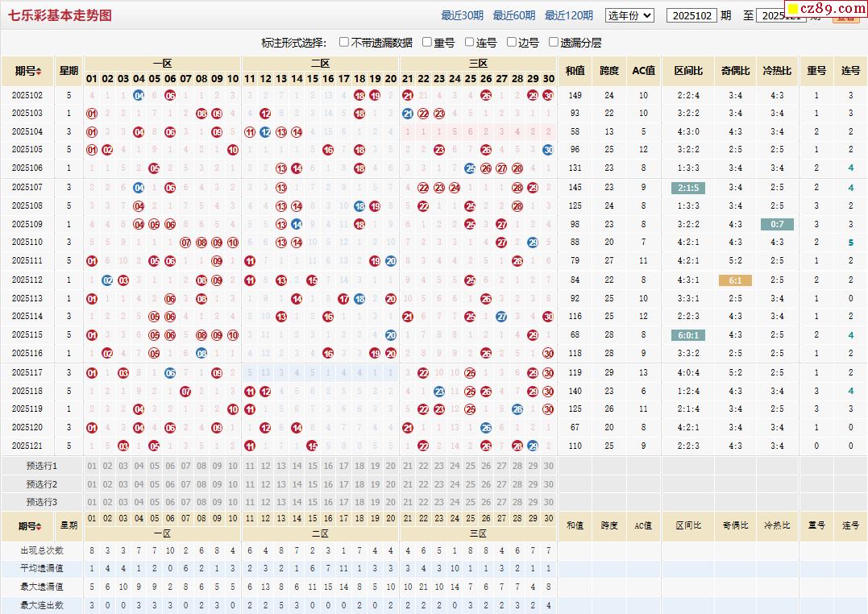Viewport: 868px width, 614px height.
Task: Switch to 最近60期 view
Action: (x=513, y=15)
